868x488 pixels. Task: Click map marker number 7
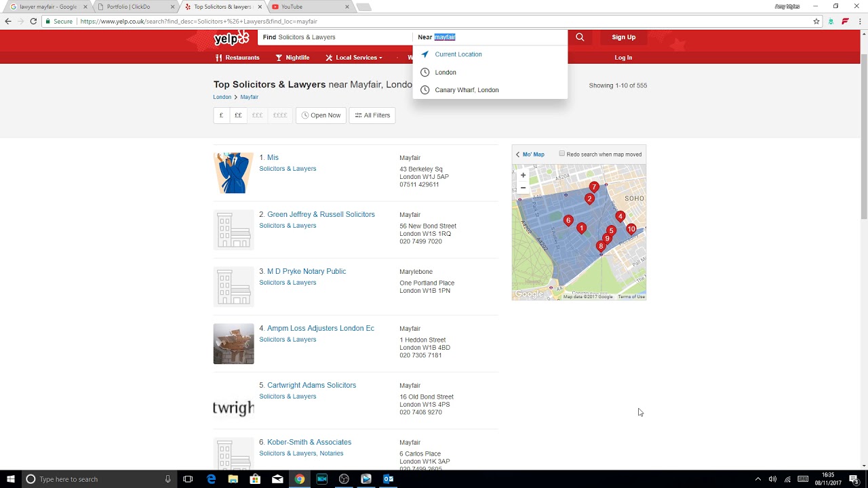coord(594,186)
